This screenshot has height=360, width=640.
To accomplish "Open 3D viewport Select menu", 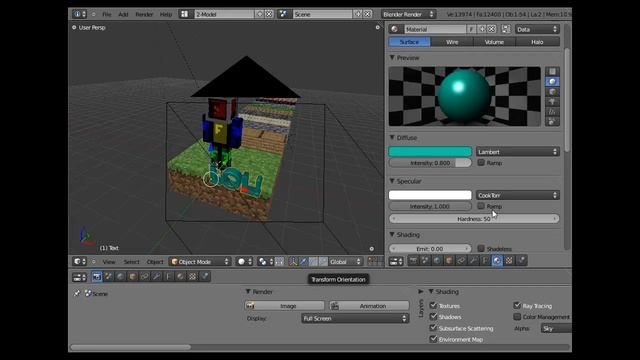I will click(131, 262).
